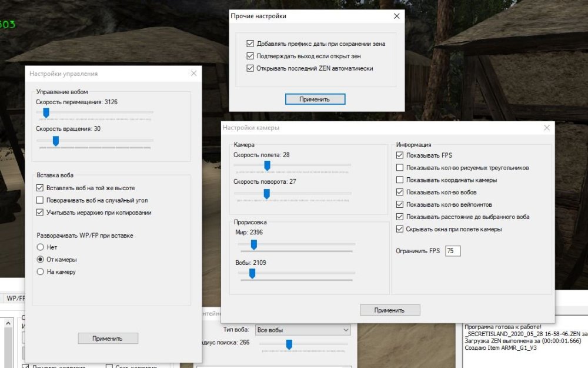Apply the control settings with Применить
This screenshot has width=588, height=368.
(108, 339)
